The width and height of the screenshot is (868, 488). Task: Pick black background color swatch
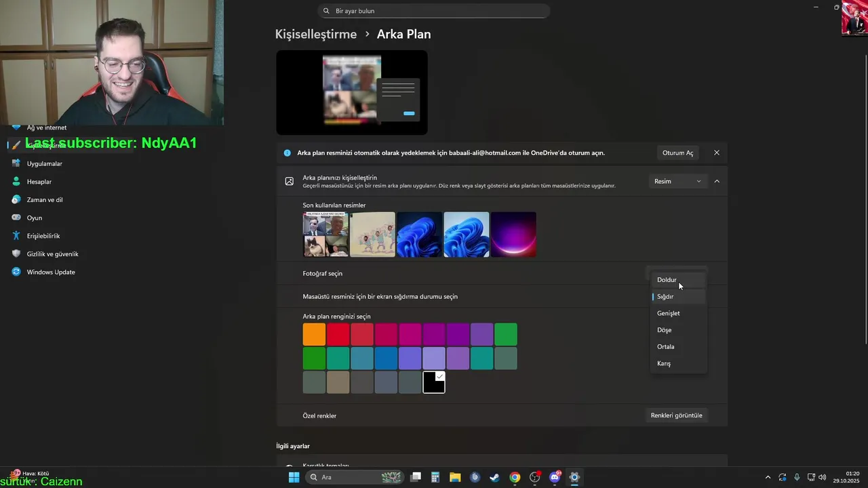434,382
